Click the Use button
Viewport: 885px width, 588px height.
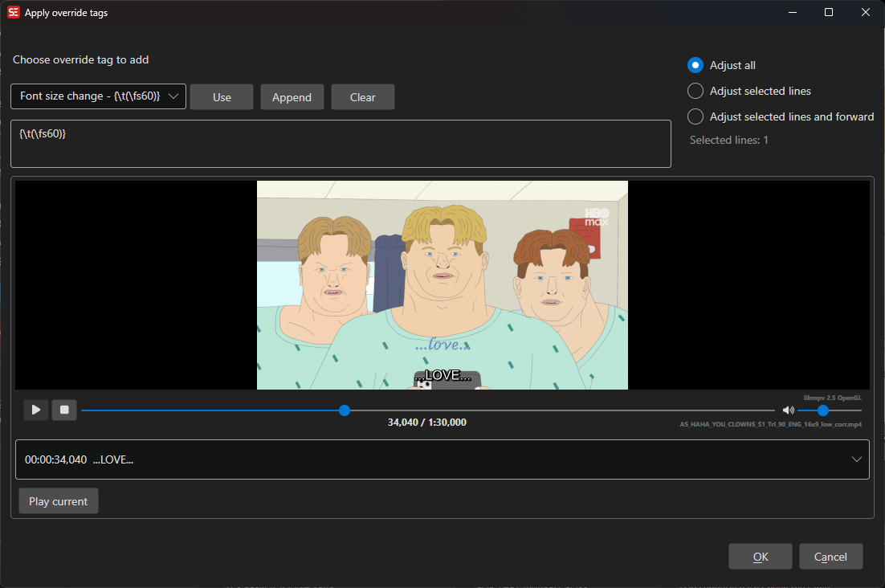(222, 97)
